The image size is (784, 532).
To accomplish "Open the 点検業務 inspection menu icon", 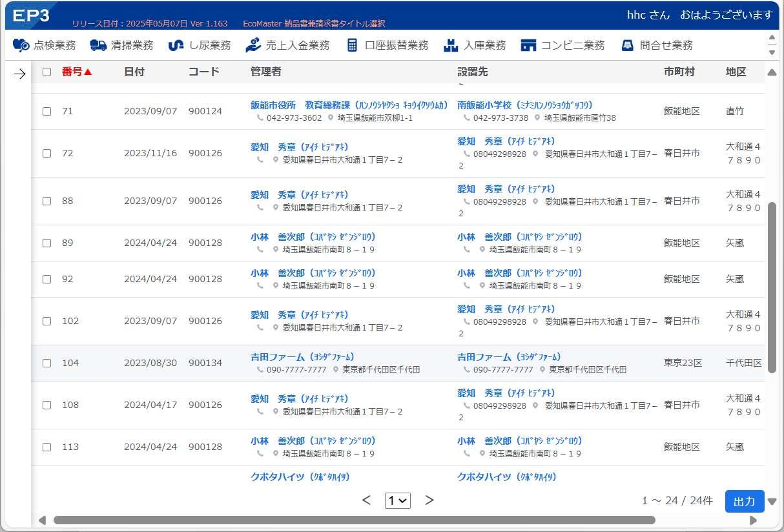I will [x=21, y=45].
